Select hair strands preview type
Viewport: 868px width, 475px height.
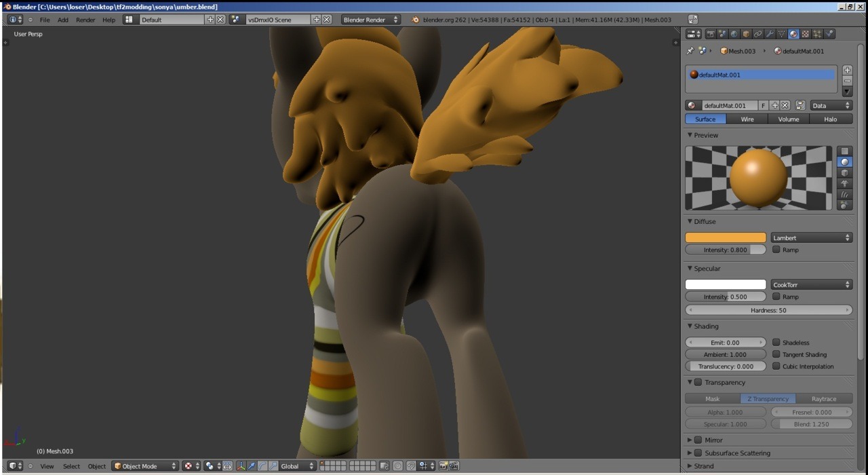[x=844, y=195]
